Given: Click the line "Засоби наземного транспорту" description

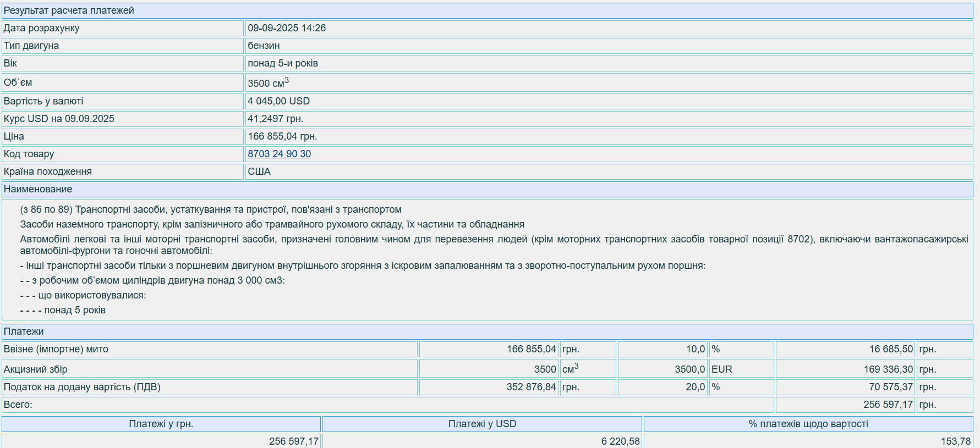Looking at the screenshot, I should 272,224.
